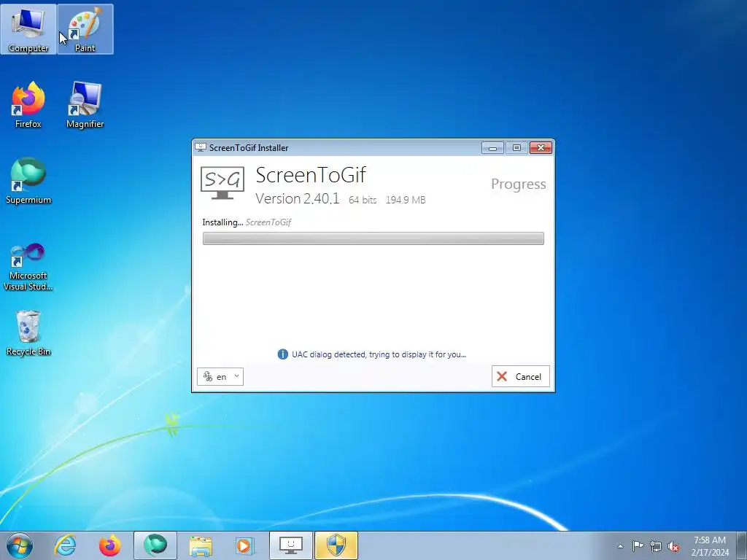Click the ScreenToGif S>G logo
The width and height of the screenshot is (747, 560).
coord(222,183)
